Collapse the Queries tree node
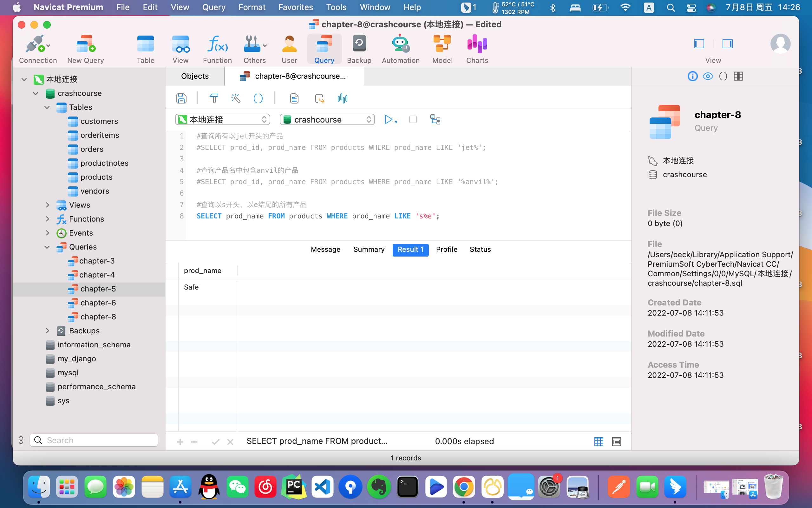812x508 pixels. coord(47,247)
